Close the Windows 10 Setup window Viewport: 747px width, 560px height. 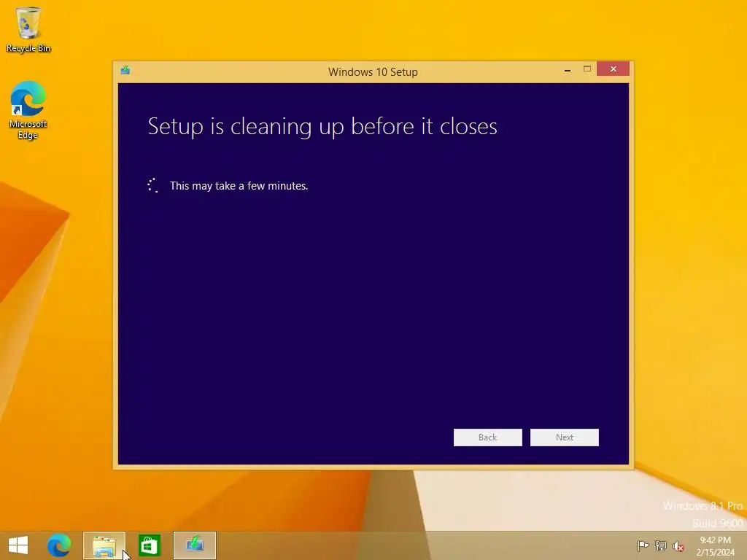pyautogui.click(x=613, y=69)
